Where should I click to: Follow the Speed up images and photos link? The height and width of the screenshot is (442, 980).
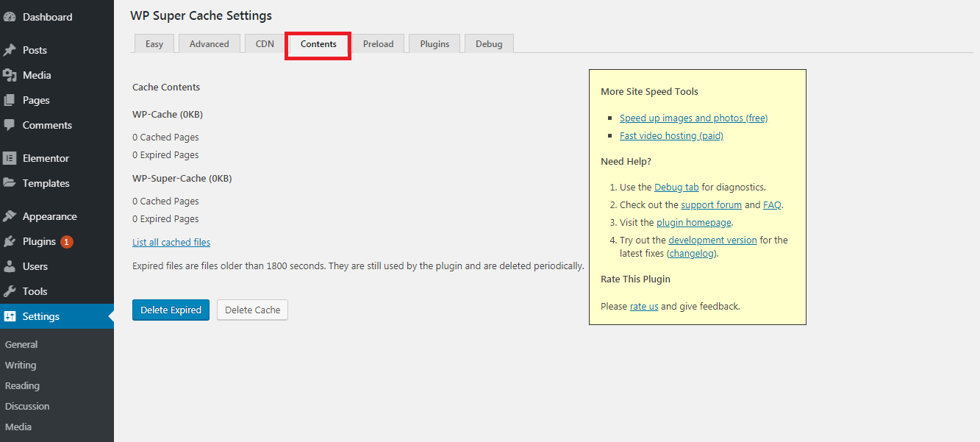(693, 118)
